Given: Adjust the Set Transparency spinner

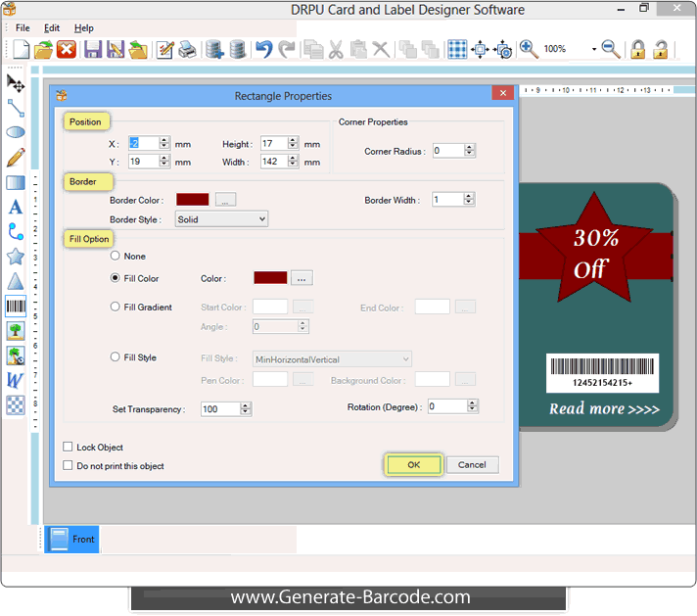Looking at the screenshot, I should (x=246, y=408).
